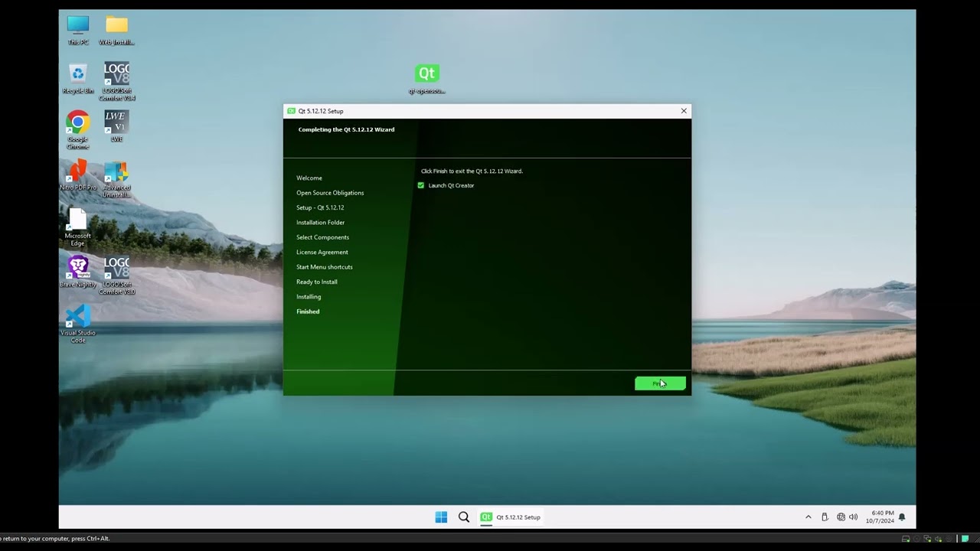Click the USB safely remove tray icon

tap(825, 517)
